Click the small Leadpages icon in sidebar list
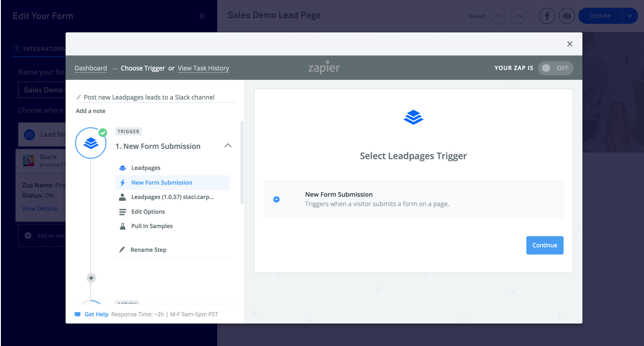The image size is (644, 346). tap(123, 168)
